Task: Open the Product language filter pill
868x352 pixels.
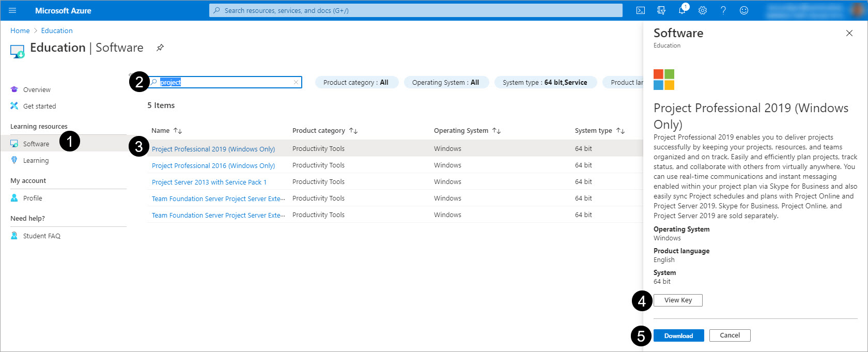Action: click(623, 82)
